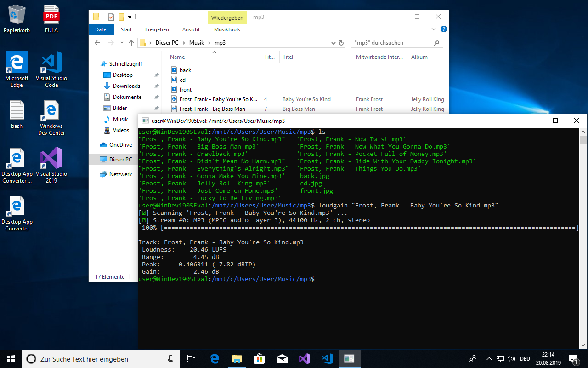Open recent locations dropdown arrow
The width and height of the screenshot is (588, 368).
(121, 43)
